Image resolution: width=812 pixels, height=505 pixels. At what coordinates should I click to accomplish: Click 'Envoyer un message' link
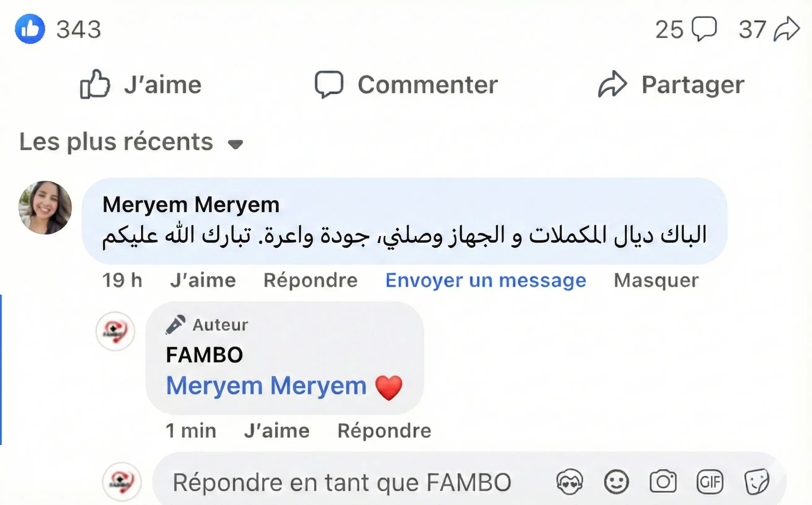[x=486, y=280]
